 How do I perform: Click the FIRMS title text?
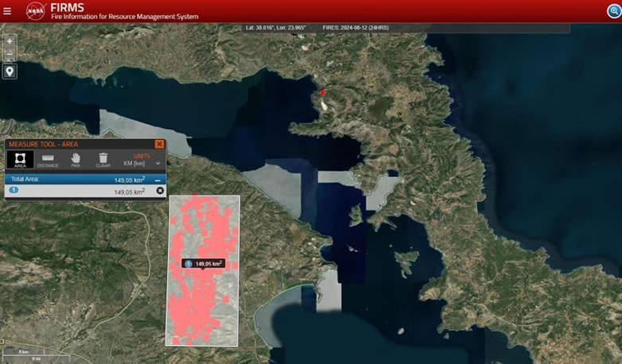pos(67,7)
